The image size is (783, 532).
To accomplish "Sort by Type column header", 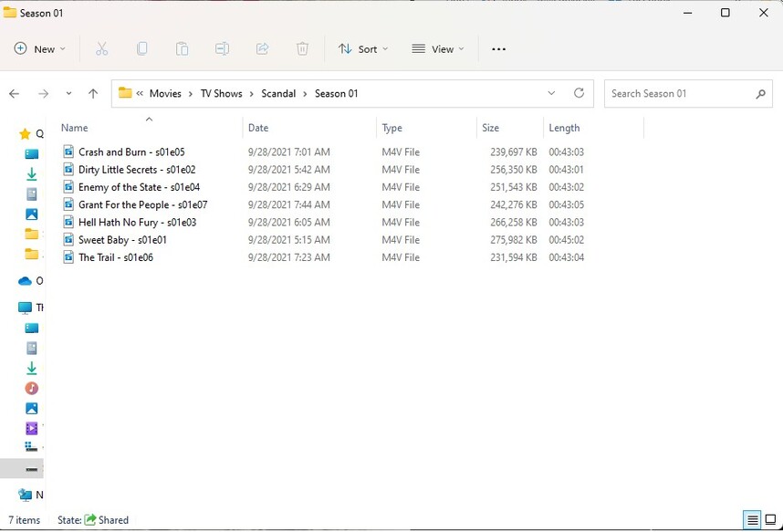I will pos(392,128).
